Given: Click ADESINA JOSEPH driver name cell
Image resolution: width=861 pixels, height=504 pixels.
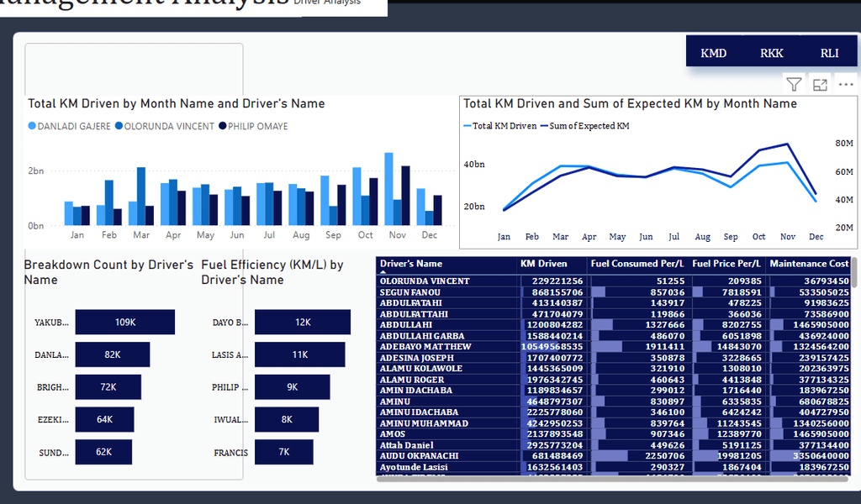Looking at the screenshot, I should tap(417, 358).
